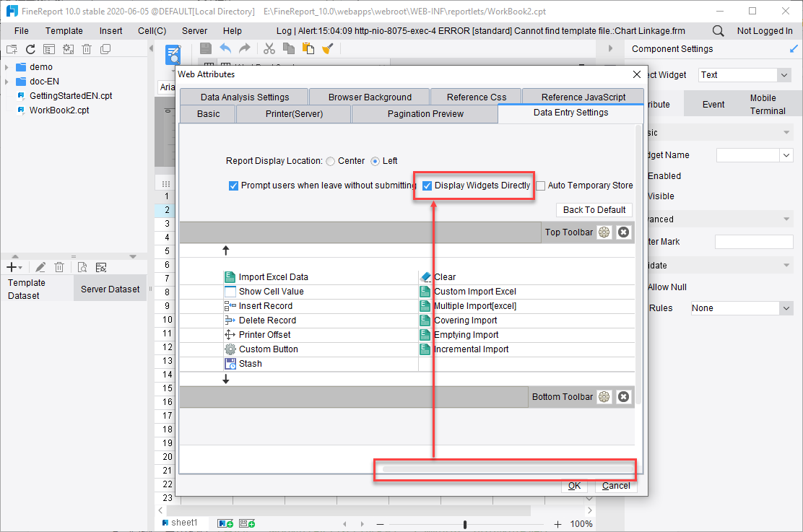
Task: Add a new template dataset with plus icon
Action: tap(13, 266)
